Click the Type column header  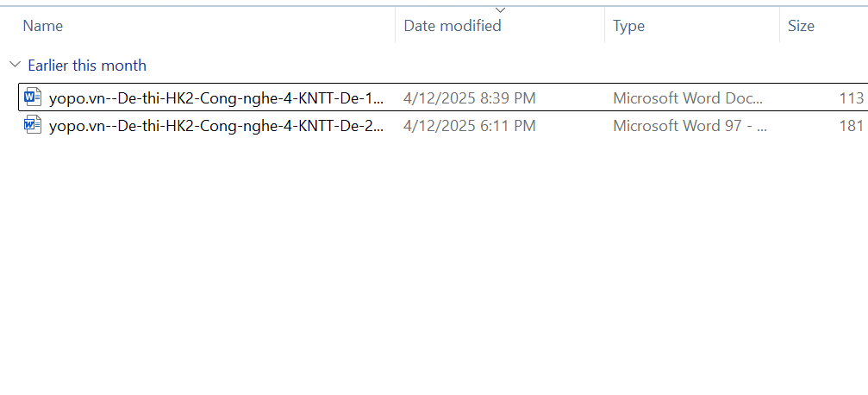pos(628,26)
